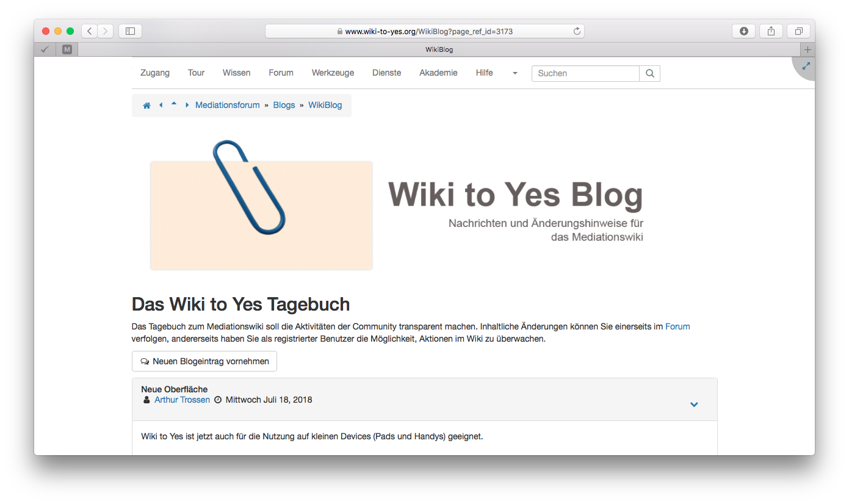Screen dimensions: 849x504
Task: Toggle fullscreen with the expand arrows icon
Action: [806, 65]
